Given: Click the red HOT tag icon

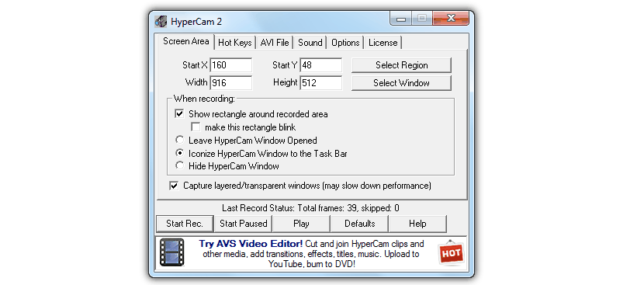Looking at the screenshot, I should [451, 253].
